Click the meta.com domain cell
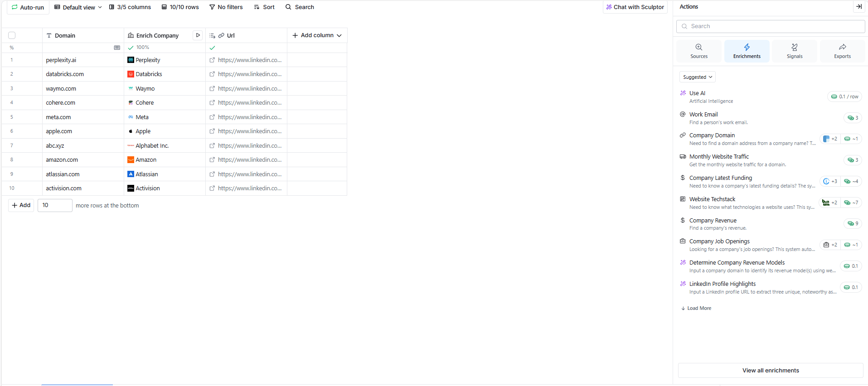 coord(83,117)
